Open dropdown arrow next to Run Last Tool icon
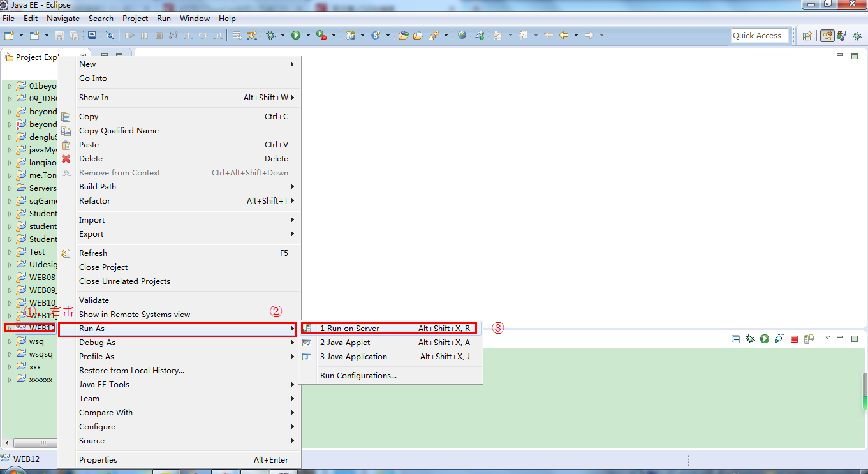This screenshot has width=868, height=474. (x=334, y=35)
